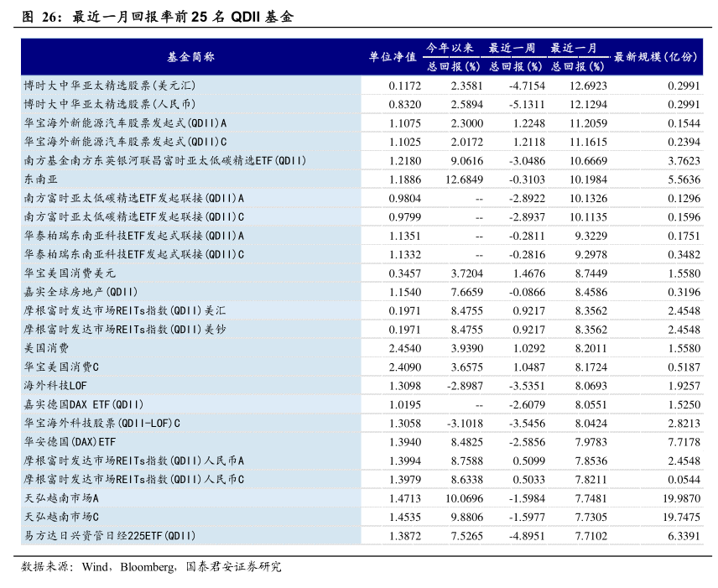
Task: Select the 最新规模(亿份) column header
Action: 656,57
